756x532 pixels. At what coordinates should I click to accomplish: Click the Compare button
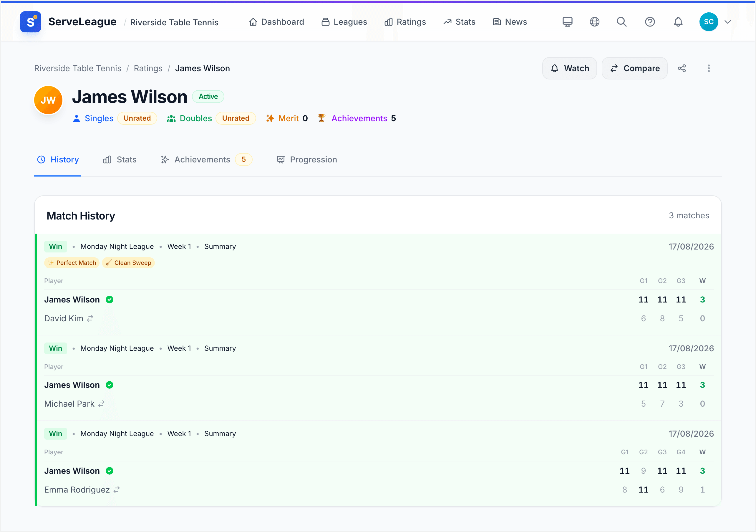click(x=634, y=68)
